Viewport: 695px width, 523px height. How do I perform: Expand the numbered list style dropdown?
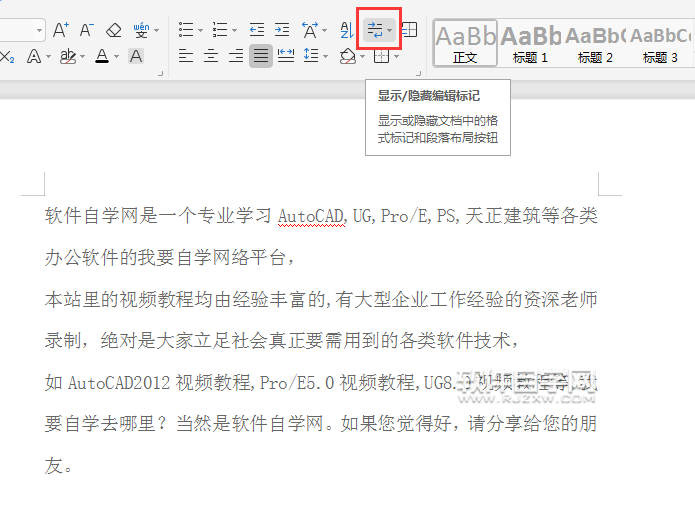click(x=234, y=31)
